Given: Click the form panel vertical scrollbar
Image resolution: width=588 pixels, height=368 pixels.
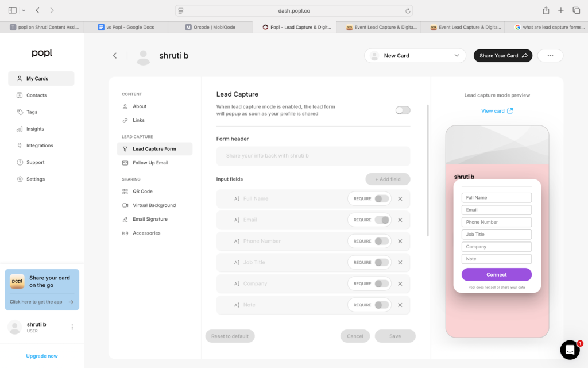Looking at the screenshot, I should pos(427,172).
